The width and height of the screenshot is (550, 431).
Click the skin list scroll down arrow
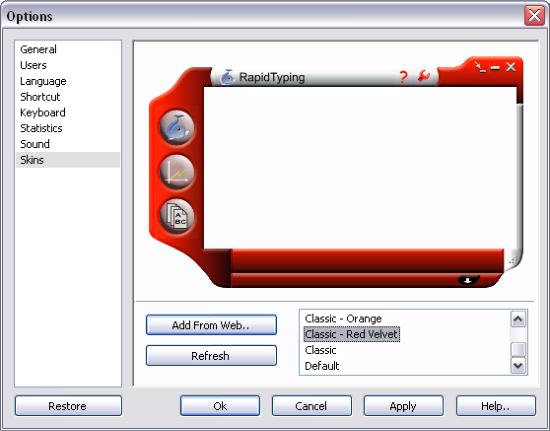tap(518, 366)
